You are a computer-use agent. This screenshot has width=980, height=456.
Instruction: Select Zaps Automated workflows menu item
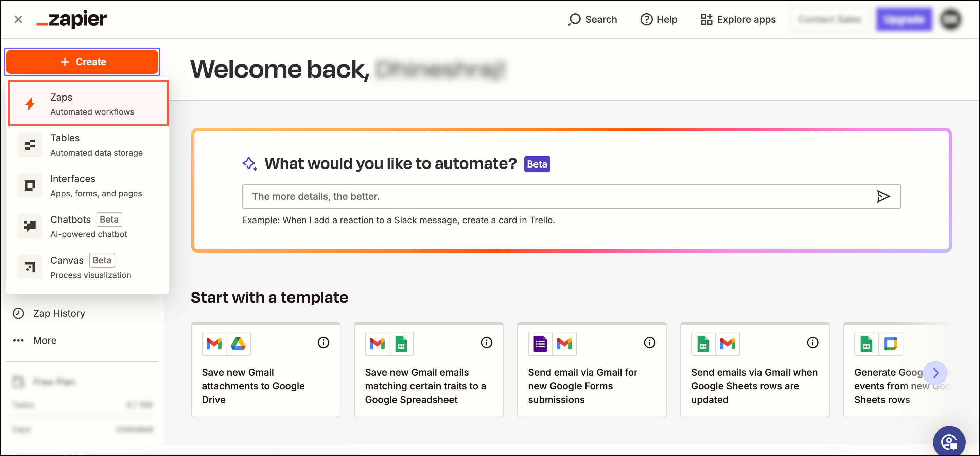pos(88,103)
